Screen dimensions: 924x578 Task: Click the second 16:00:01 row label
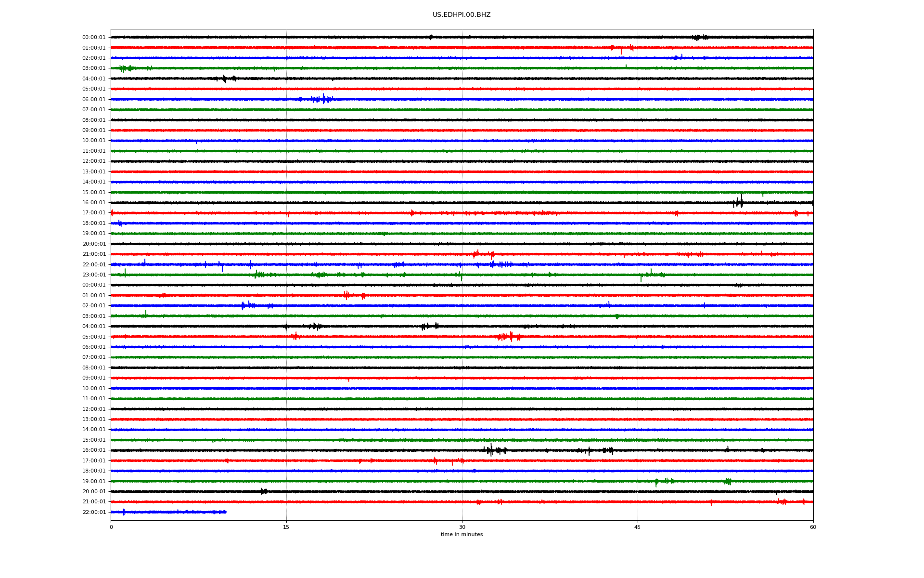click(94, 450)
